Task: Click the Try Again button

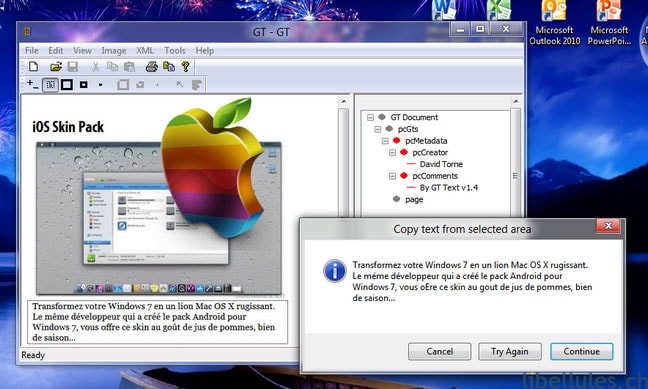Action: (510, 351)
